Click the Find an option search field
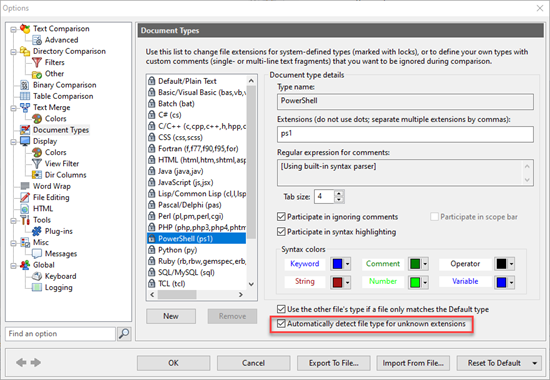 pyautogui.click(x=60, y=334)
